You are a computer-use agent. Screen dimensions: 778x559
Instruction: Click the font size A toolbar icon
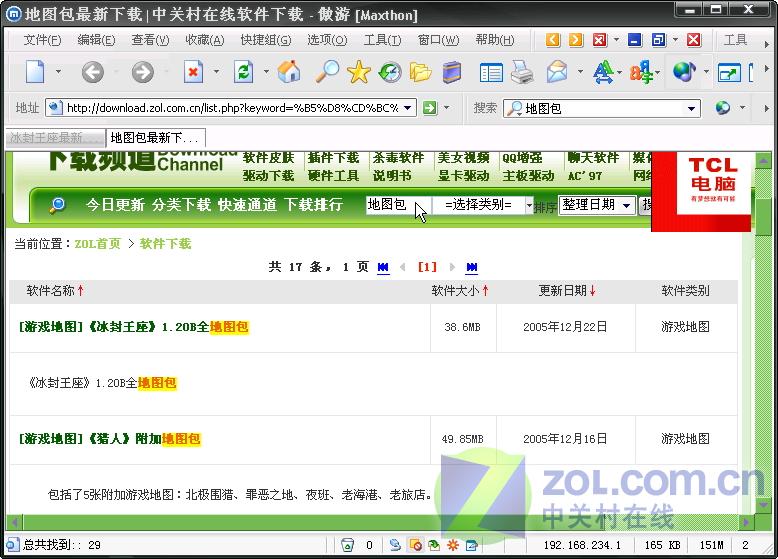(603, 72)
